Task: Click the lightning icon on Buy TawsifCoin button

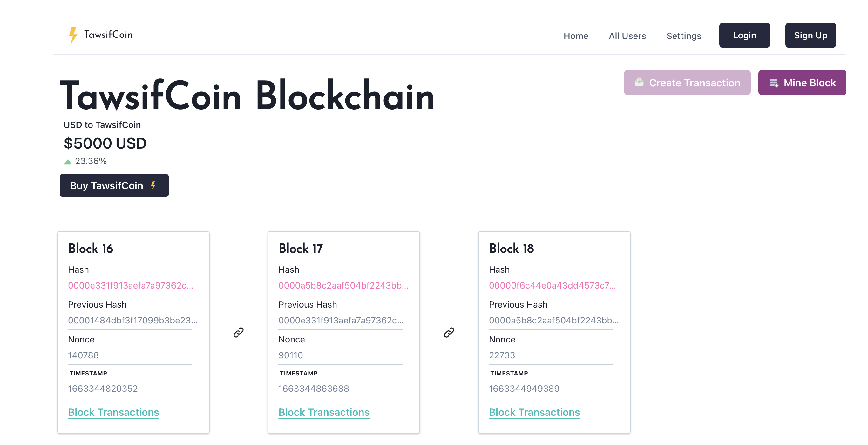Action: [x=153, y=185]
